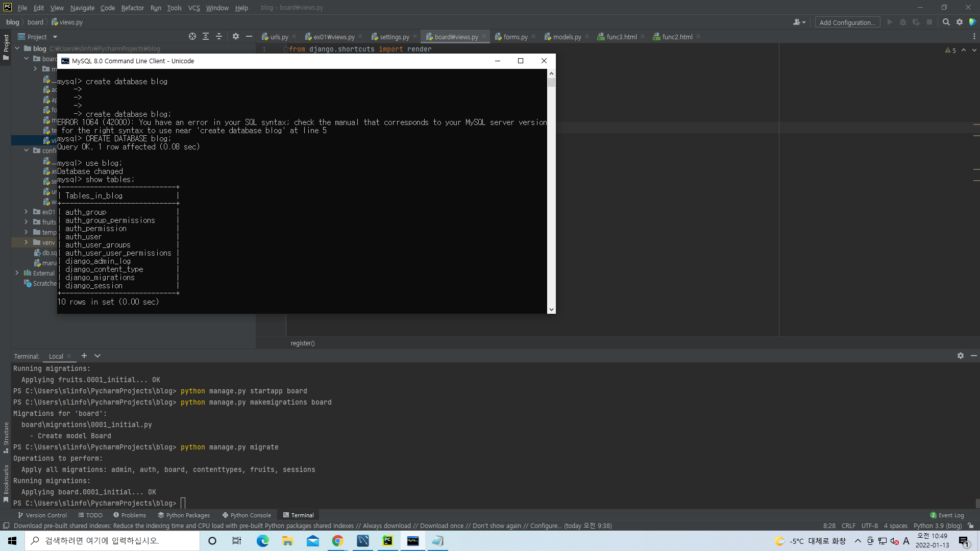980x551 pixels.
Task: Click the Search Everywhere magnifier icon
Action: pyautogui.click(x=946, y=22)
